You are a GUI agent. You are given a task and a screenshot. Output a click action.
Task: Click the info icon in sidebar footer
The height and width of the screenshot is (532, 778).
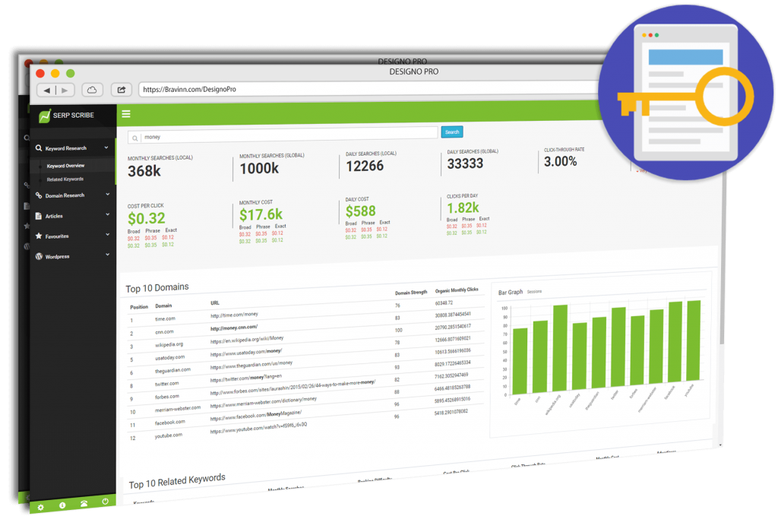coord(62,504)
